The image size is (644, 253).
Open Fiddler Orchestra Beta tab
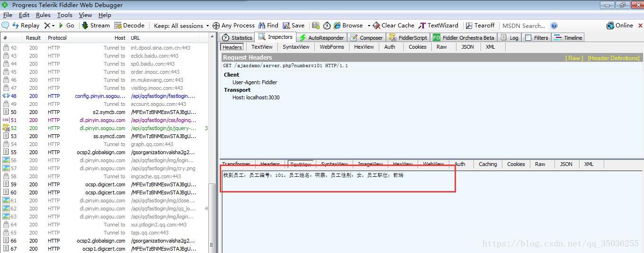pos(464,37)
